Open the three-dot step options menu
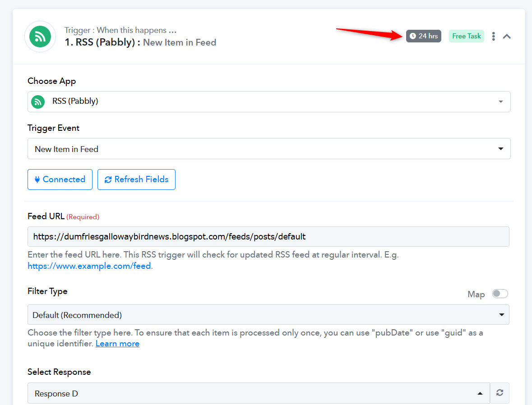532x405 pixels. (x=493, y=36)
